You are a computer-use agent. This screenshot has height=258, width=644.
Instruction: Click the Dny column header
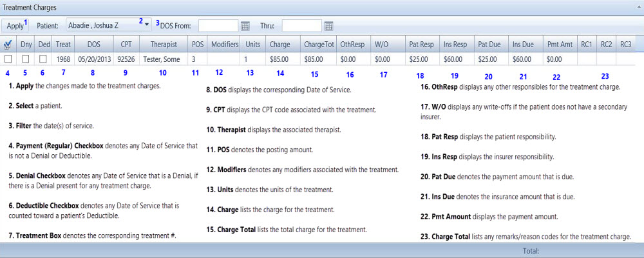(x=26, y=45)
